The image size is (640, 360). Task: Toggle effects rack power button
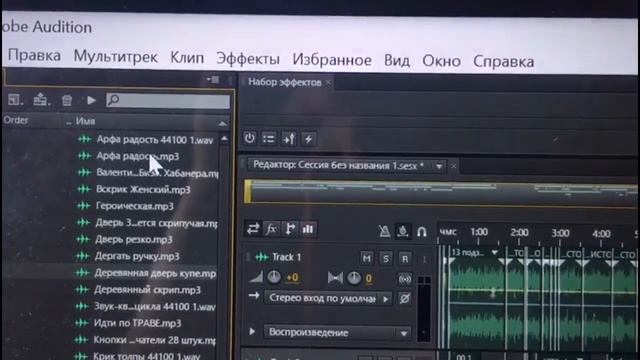249,138
